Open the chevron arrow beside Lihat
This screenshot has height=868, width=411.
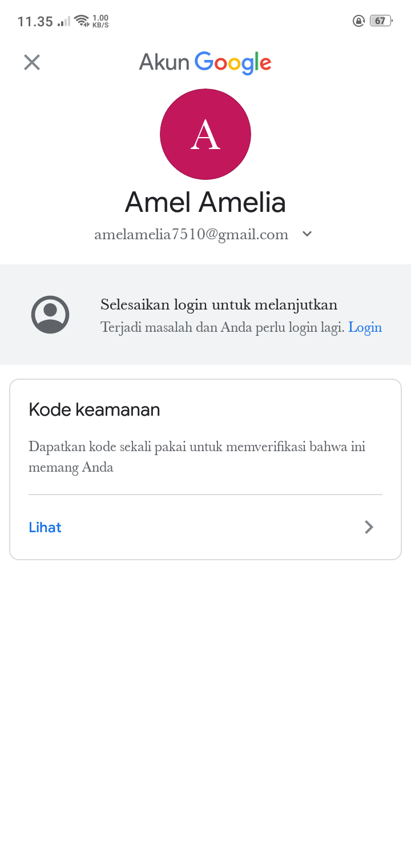pos(369,527)
